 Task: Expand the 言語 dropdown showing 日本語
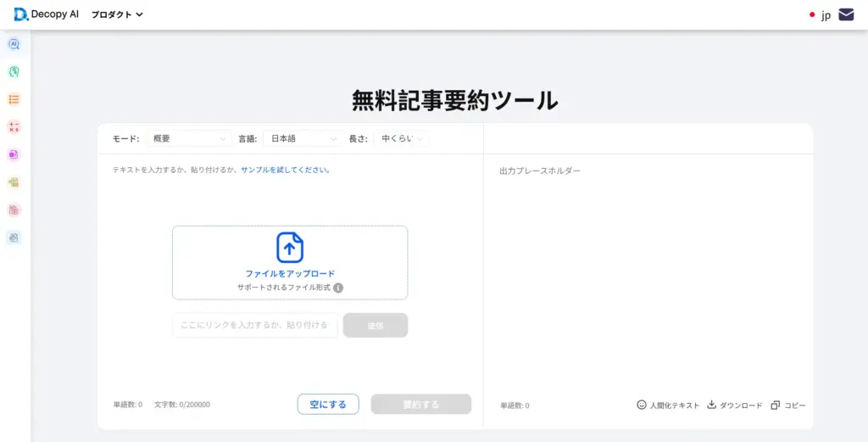[303, 138]
